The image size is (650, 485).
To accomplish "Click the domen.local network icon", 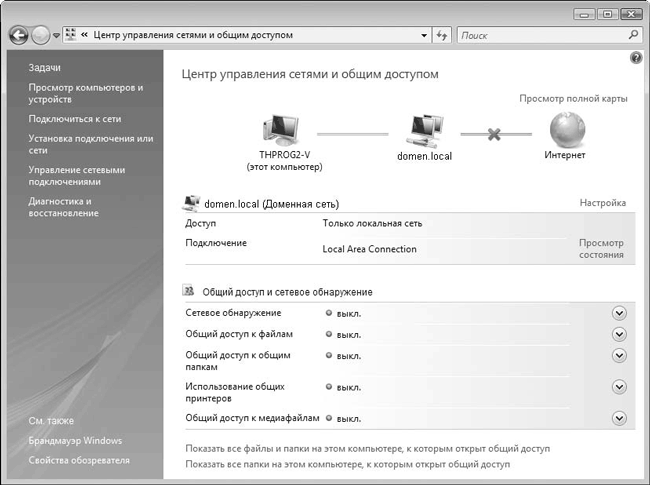I will click(x=420, y=129).
